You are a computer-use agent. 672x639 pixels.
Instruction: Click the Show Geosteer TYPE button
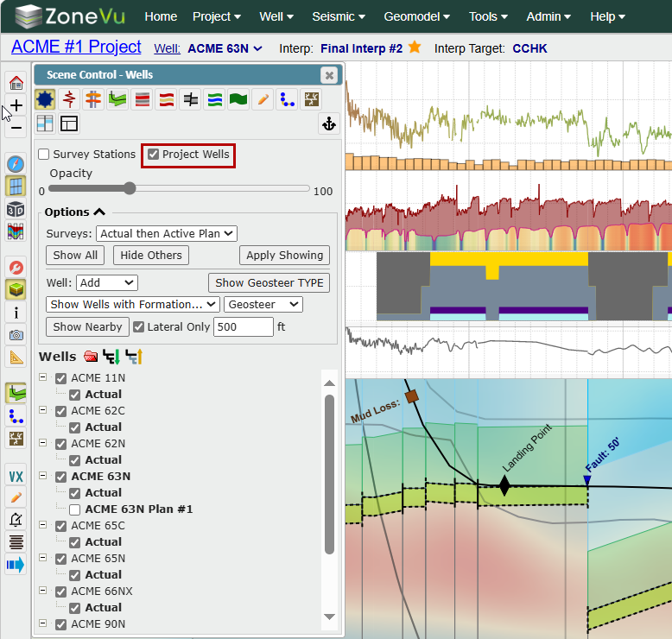tap(269, 283)
